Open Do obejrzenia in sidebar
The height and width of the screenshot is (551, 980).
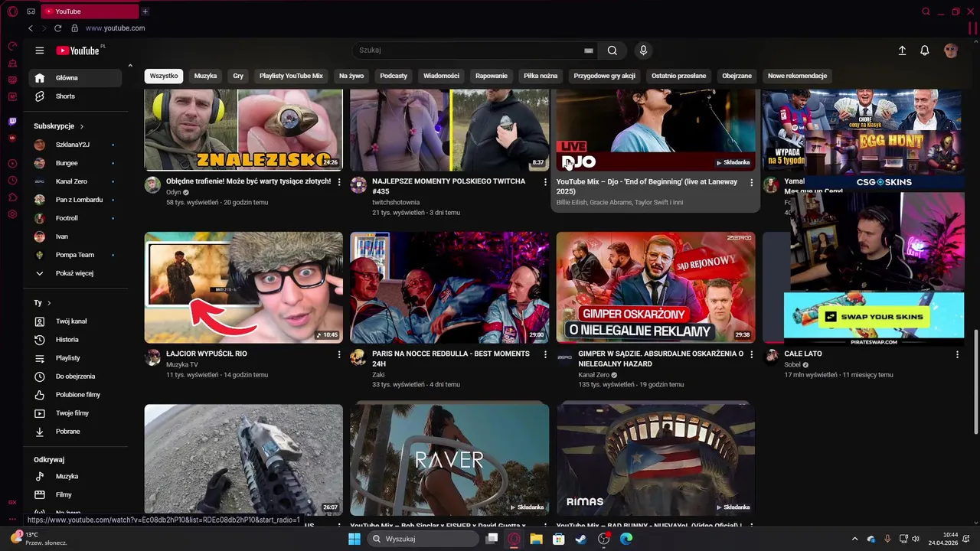coord(75,377)
